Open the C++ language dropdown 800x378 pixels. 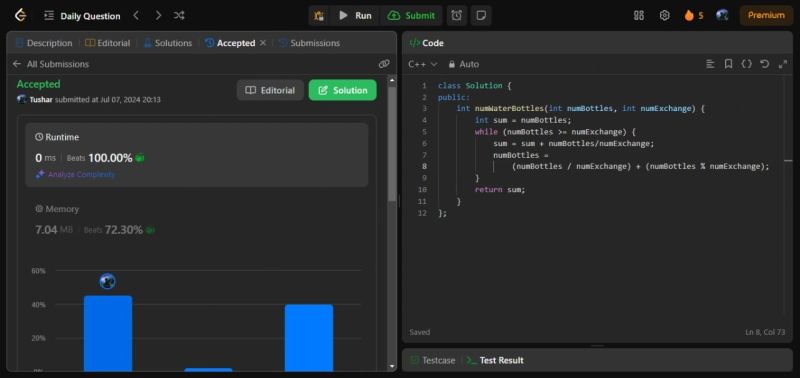(x=423, y=64)
